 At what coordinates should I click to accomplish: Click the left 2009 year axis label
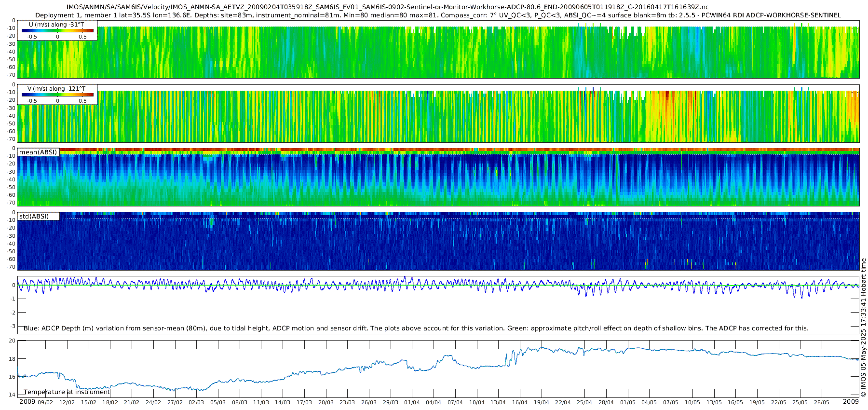(27, 402)
